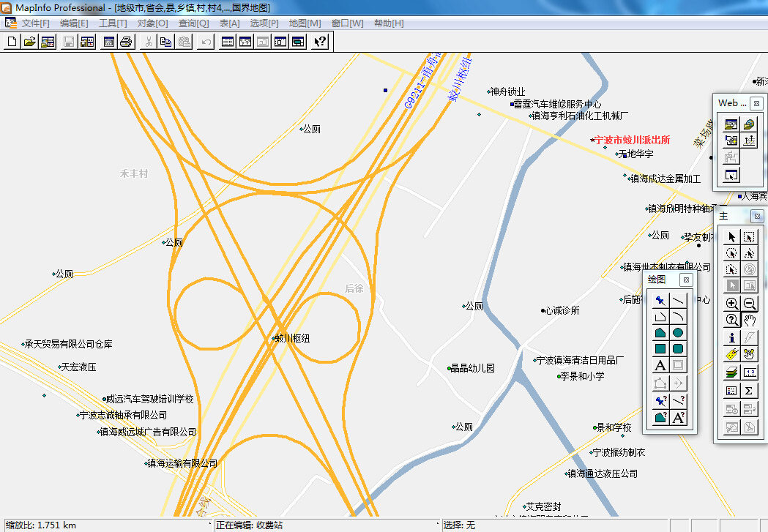Click the globe icon in Web palette
Image resolution: width=768 pixels, height=532 pixels.
749,124
